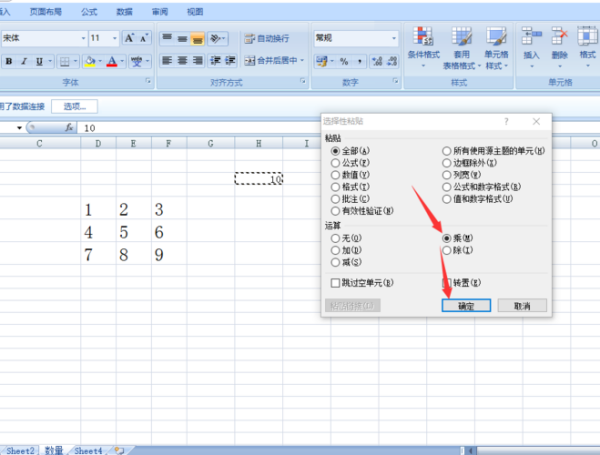Switch to View (视图) tab

pos(195,12)
